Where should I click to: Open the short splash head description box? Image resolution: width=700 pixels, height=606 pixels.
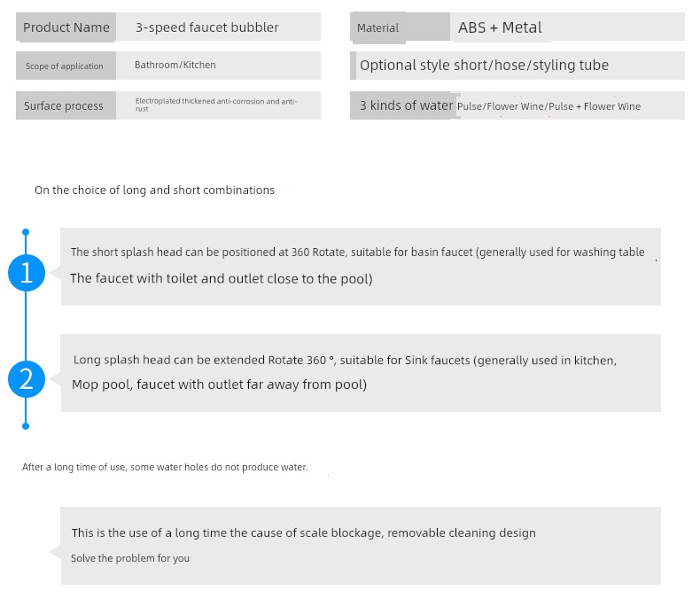pos(361,265)
